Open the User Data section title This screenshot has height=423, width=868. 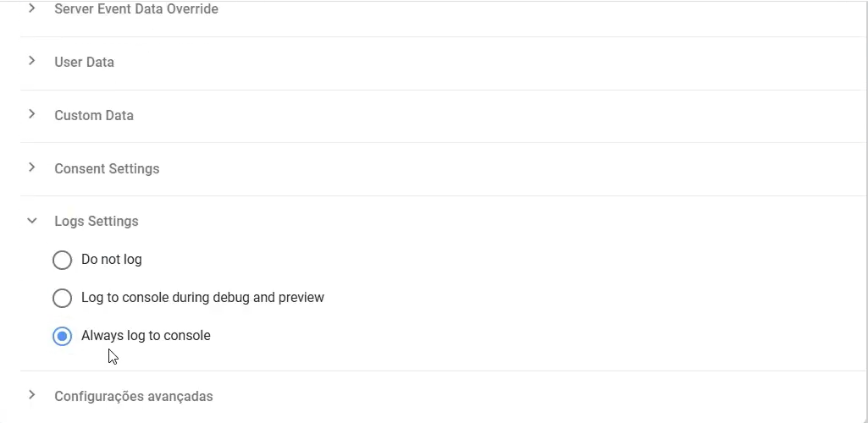84,63
